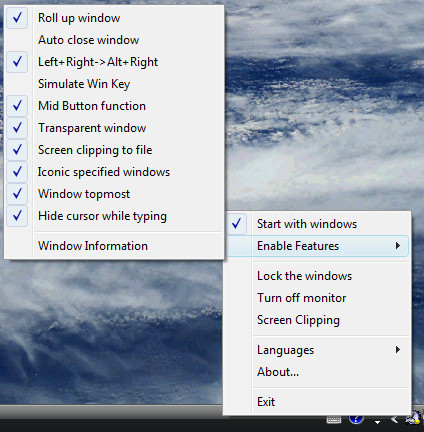Enable Simulate Win Key option
The width and height of the screenshot is (424, 432).
[x=114, y=84]
